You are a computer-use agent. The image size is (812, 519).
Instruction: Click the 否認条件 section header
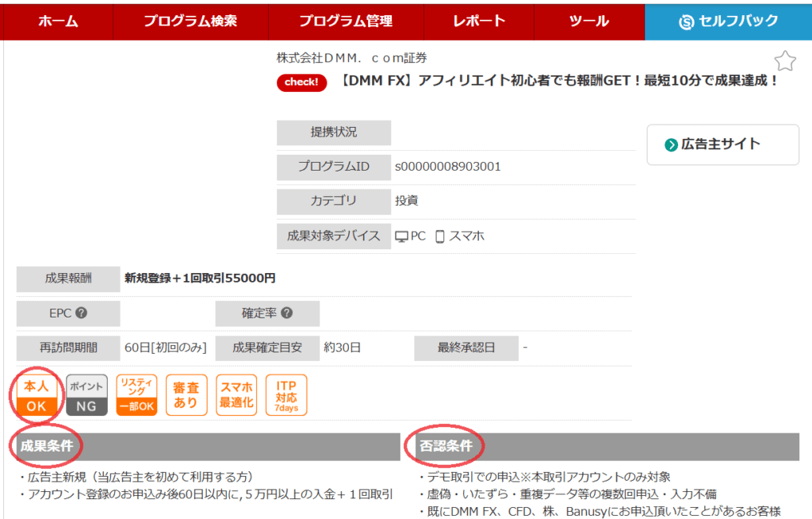444,446
